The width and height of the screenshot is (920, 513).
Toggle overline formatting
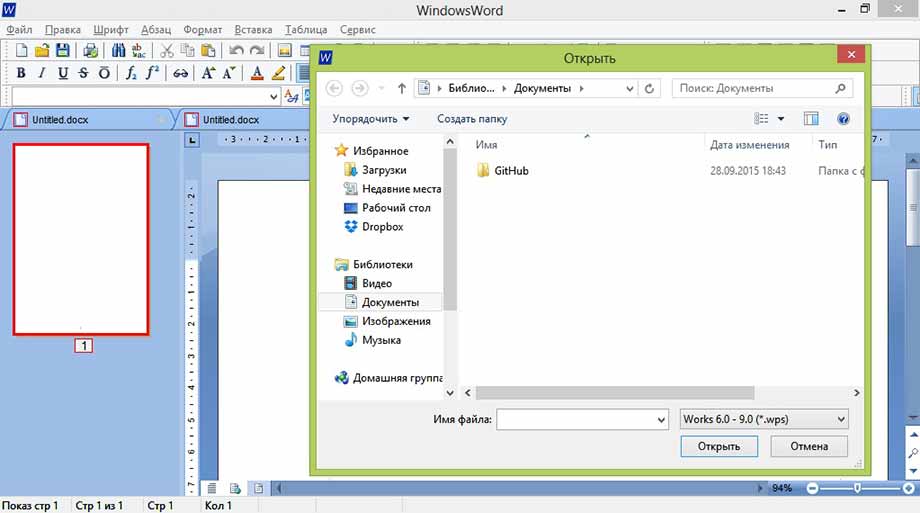[104, 73]
